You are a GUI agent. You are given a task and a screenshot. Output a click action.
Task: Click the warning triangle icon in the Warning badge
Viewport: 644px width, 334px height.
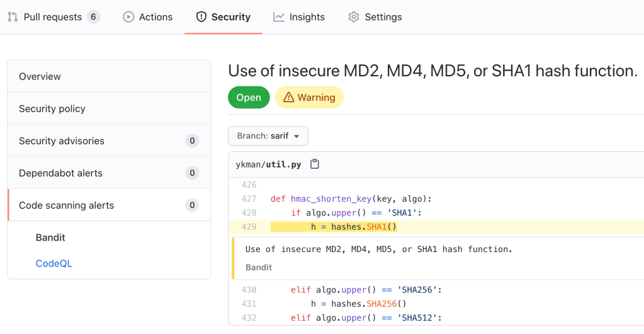288,98
